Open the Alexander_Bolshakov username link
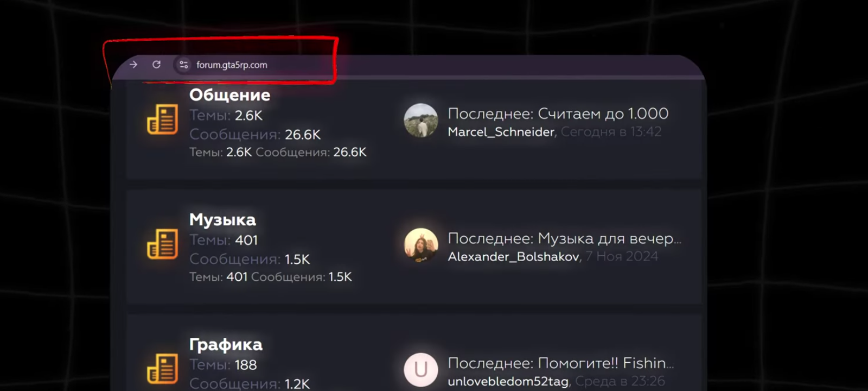Viewport: 868px width, 391px height. point(513,256)
